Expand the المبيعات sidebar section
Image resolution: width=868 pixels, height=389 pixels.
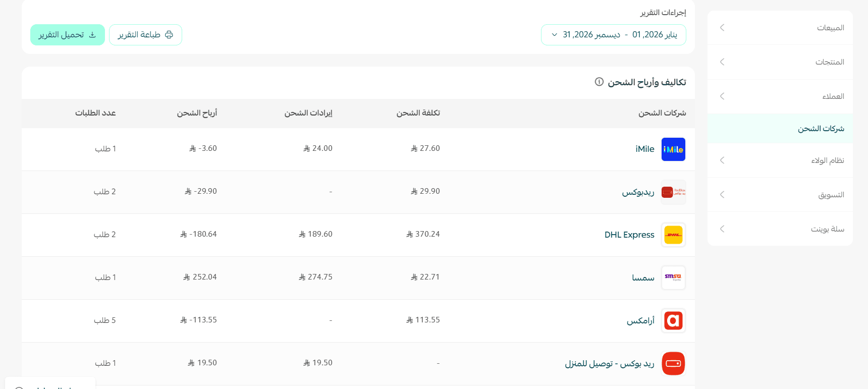[780, 28]
